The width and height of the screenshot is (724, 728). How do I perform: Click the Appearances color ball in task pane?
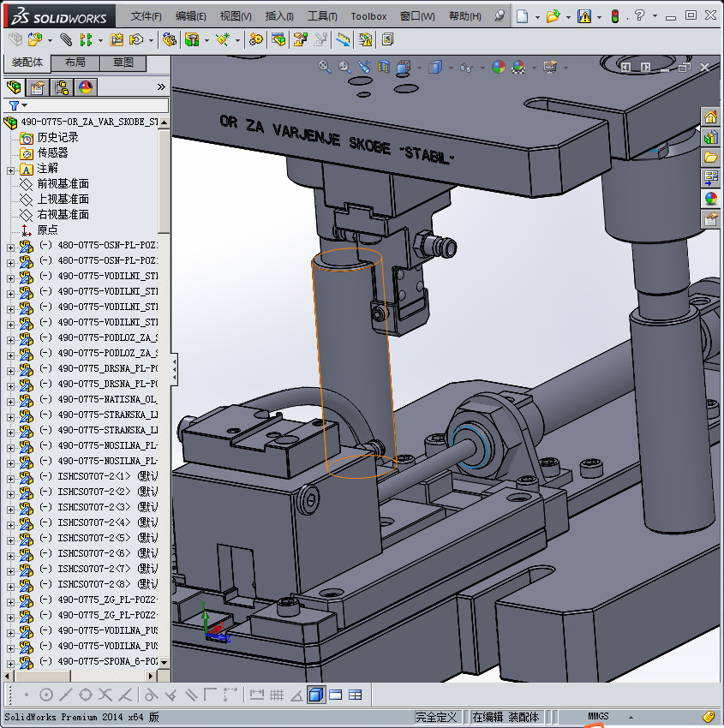pyautogui.click(x=710, y=199)
